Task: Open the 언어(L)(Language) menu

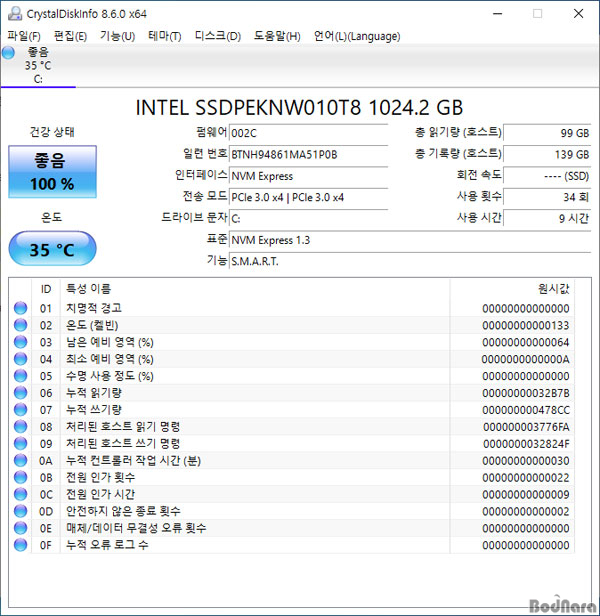Action: click(357, 37)
